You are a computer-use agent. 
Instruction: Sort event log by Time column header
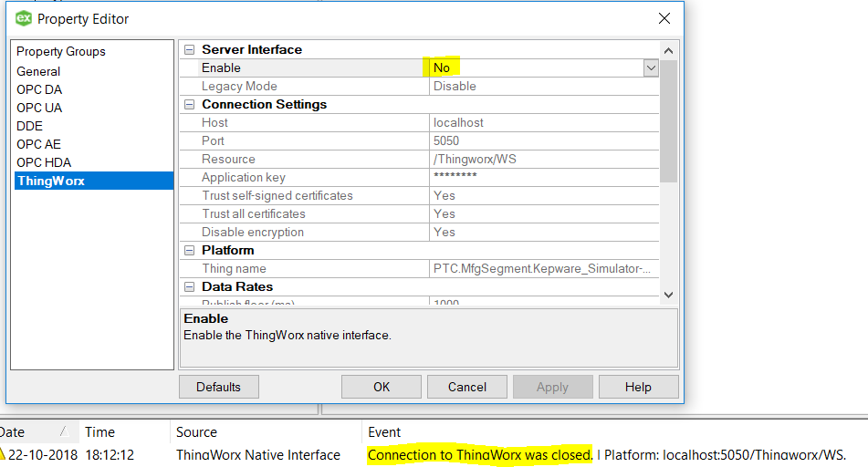(124, 432)
